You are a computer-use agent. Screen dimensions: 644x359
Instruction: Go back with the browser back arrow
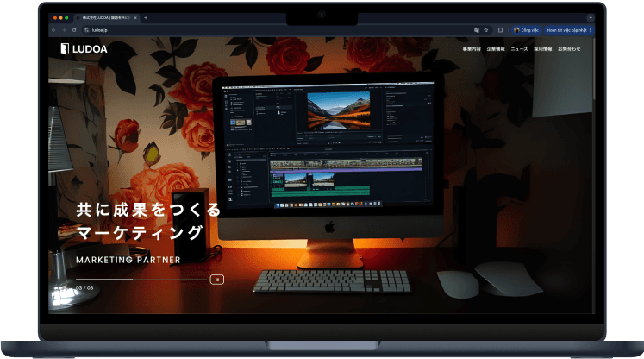(53, 30)
